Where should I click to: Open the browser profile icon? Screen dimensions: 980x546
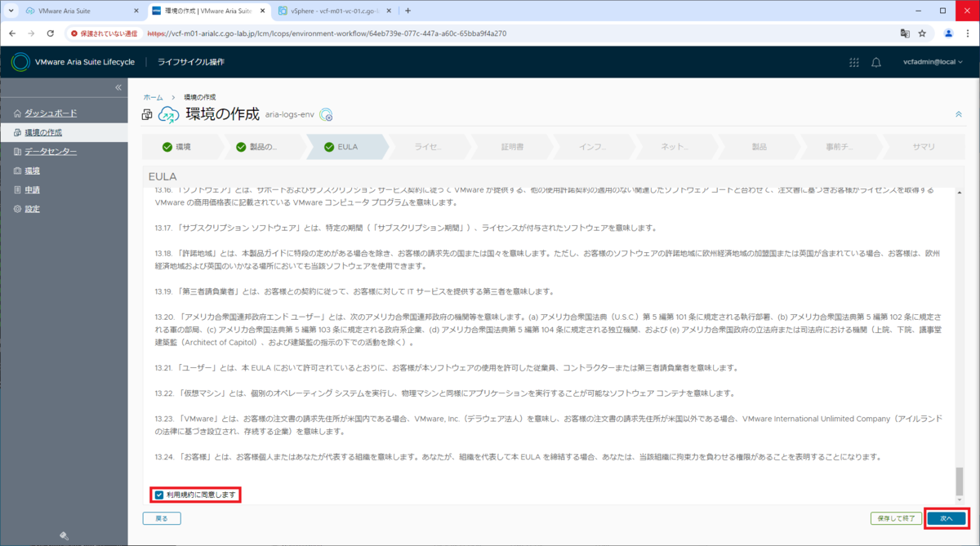click(x=948, y=33)
